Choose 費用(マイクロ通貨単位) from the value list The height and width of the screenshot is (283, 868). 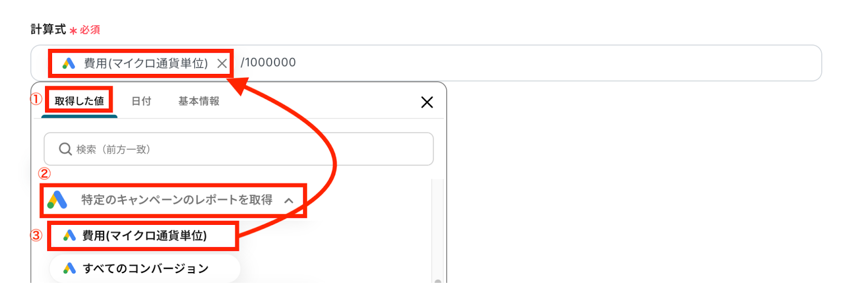coord(143,235)
